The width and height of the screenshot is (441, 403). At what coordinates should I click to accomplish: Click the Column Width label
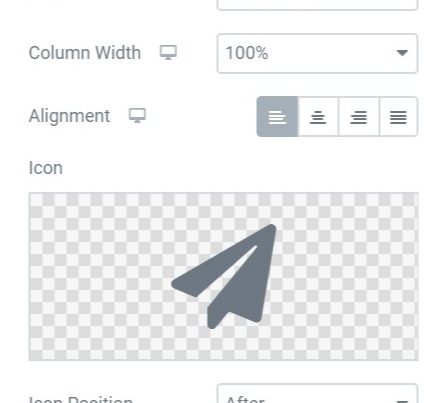click(85, 53)
